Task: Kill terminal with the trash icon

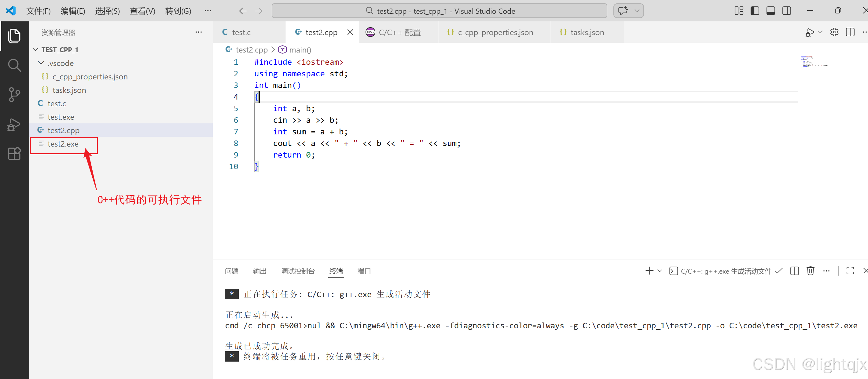Action: click(810, 271)
